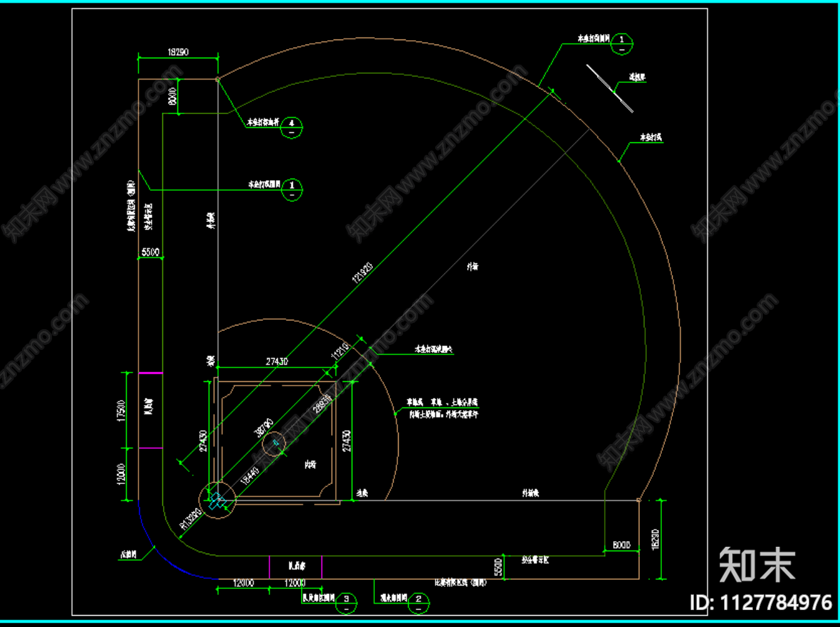
Task: Click the 8000 vertical dimension text
Action: pyautogui.click(x=172, y=96)
